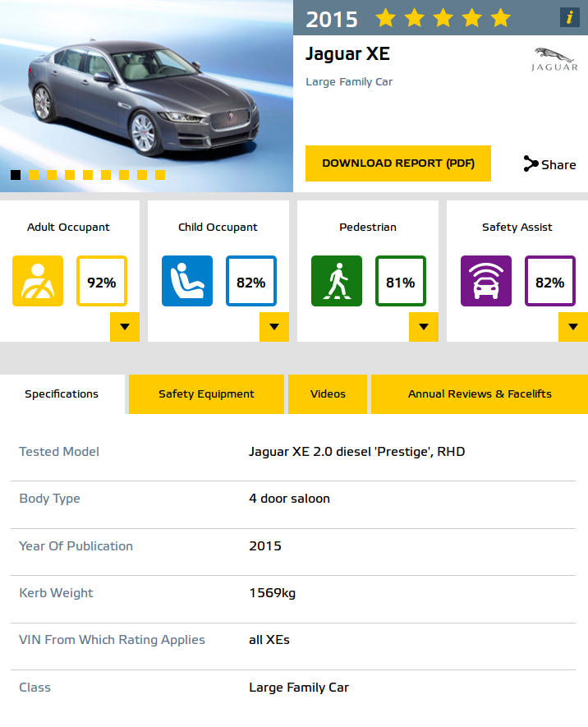Click the info icon in rating header

569,17
